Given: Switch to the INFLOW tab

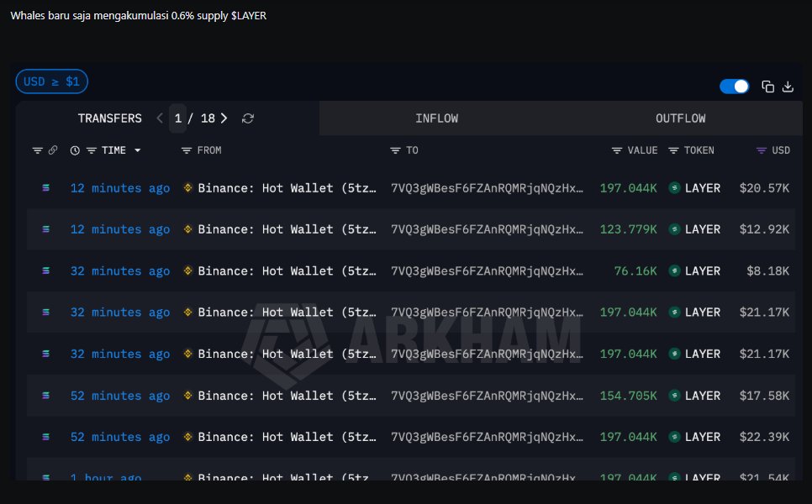Looking at the screenshot, I should (x=436, y=118).
